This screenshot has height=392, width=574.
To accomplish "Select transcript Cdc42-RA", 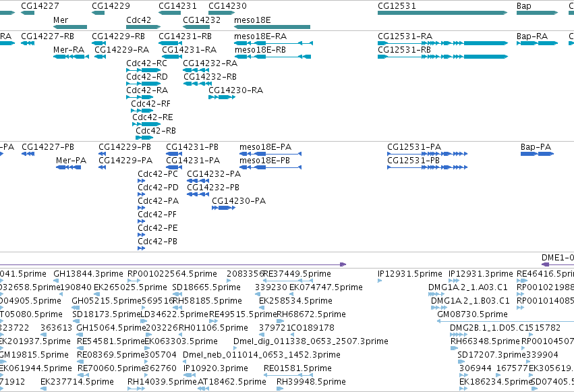I will tap(140, 97).
